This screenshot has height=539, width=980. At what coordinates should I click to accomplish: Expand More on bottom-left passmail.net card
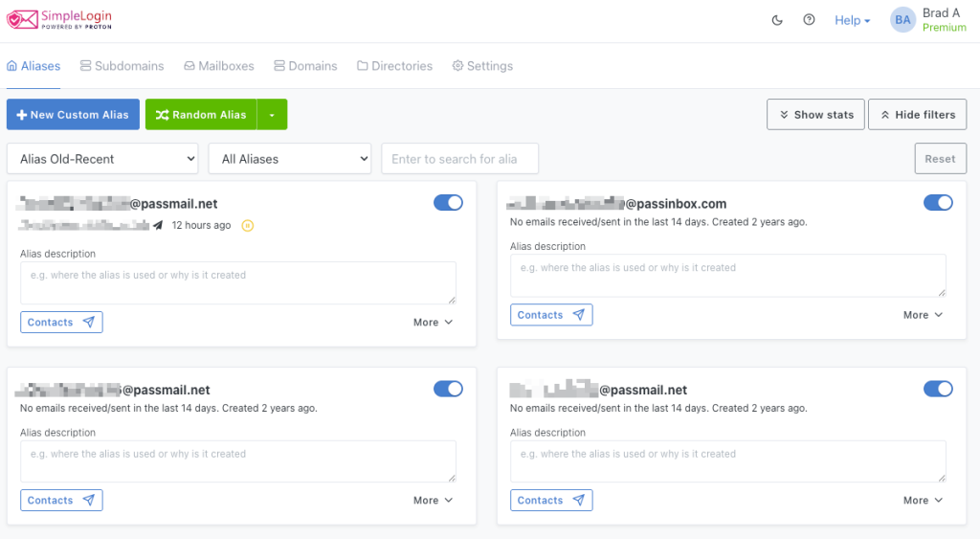[434, 501]
